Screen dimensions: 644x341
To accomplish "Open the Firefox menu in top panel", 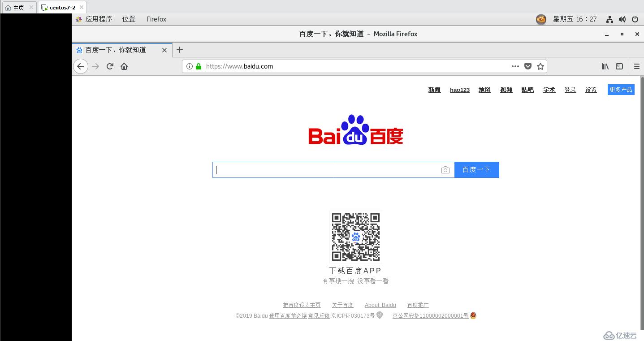I will pos(156,19).
